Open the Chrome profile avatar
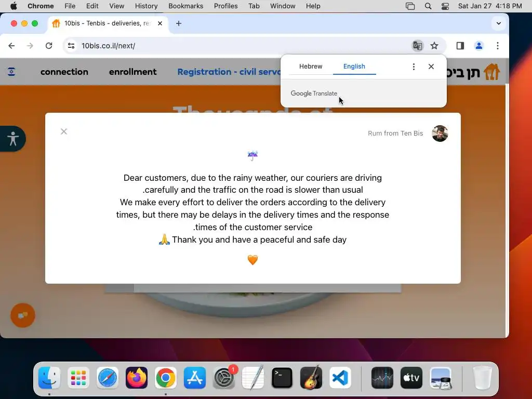 pyautogui.click(x=478, y=46)
